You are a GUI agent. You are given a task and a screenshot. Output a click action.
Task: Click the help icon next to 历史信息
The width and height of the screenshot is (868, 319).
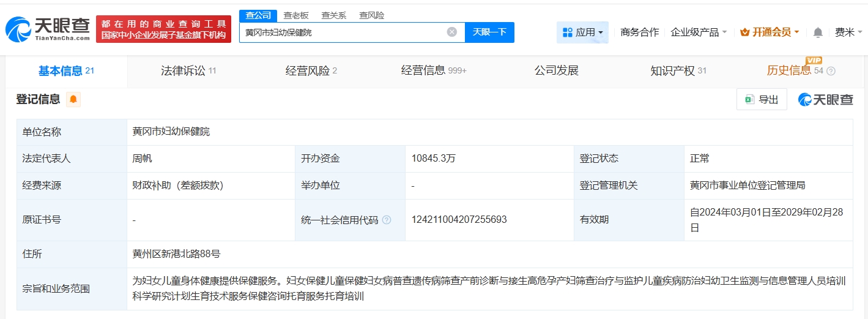[831, 71]
